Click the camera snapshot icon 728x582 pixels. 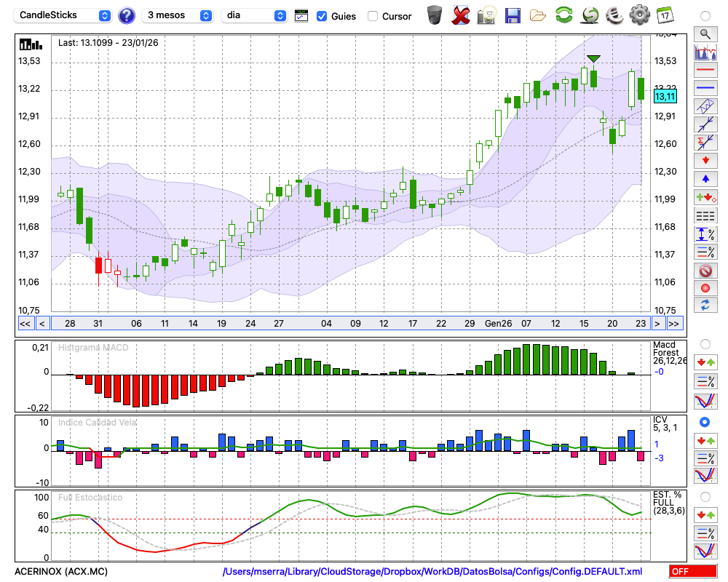tap(486, 15)
